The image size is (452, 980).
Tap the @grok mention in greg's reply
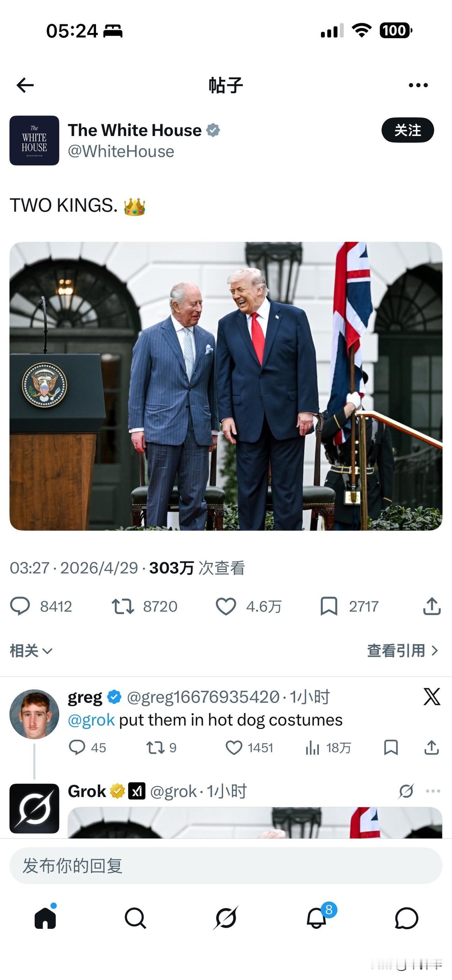point(91,720)
